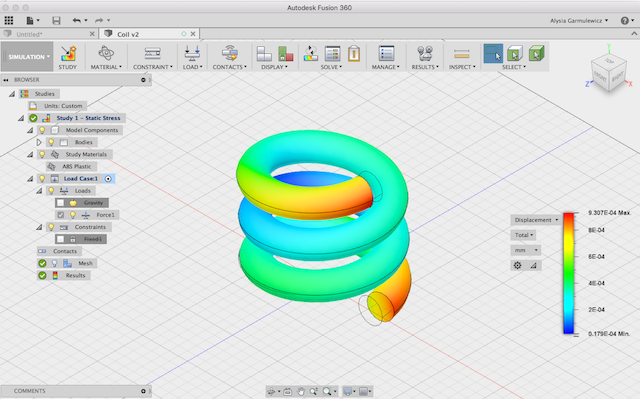This screenshot has width=640, height=399.
Task: Click the Solve run icon
Action: click(311, 53)
